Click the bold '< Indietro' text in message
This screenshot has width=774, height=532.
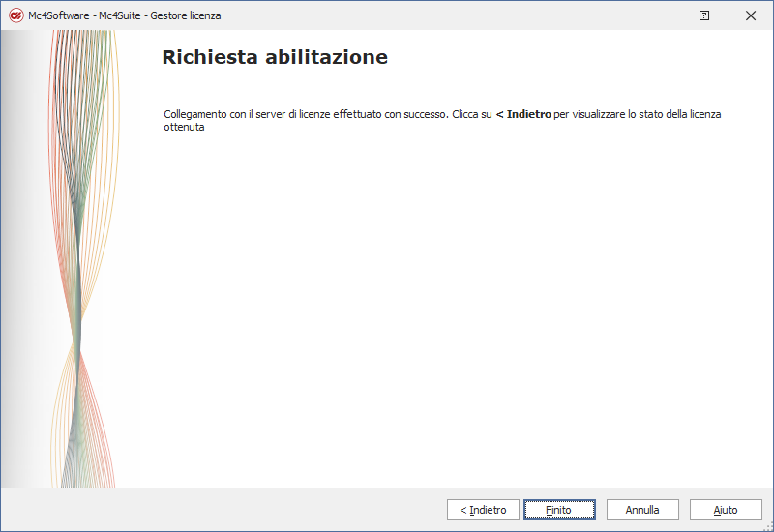(x=522, y=114)
